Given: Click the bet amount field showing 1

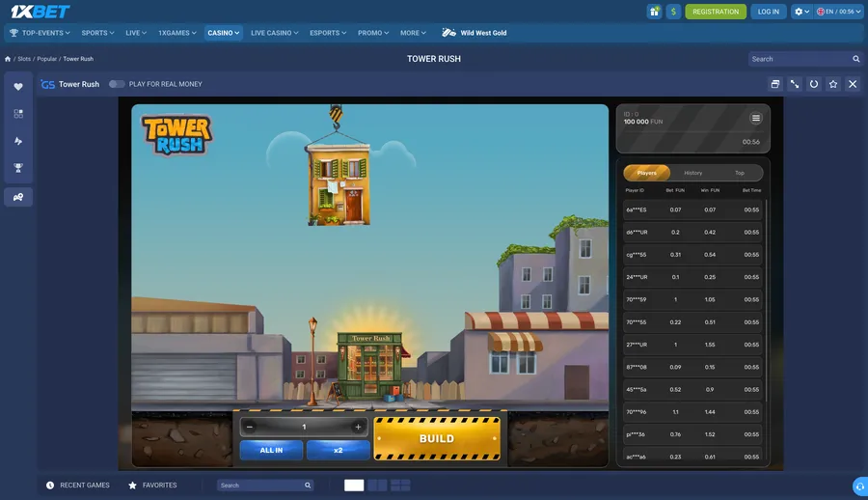Looking at the screenshot, I should [304, 427].
